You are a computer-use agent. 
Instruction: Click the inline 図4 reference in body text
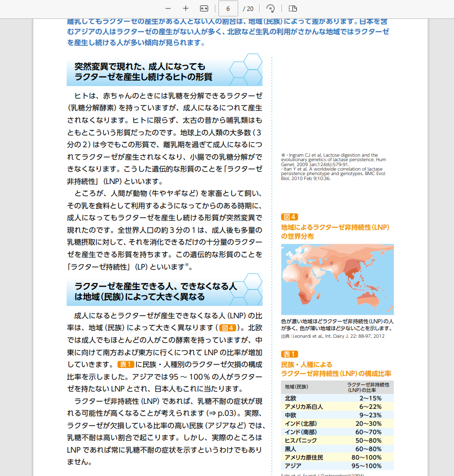tap(228, 328)
